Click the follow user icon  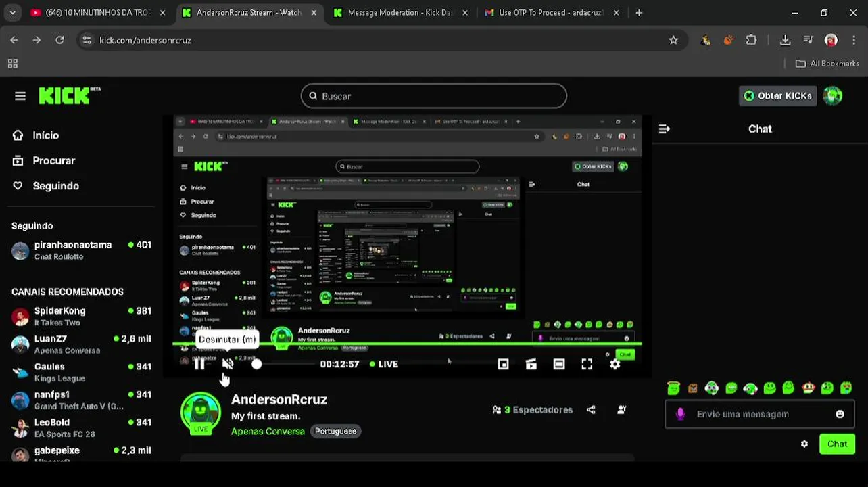(621, 410)
